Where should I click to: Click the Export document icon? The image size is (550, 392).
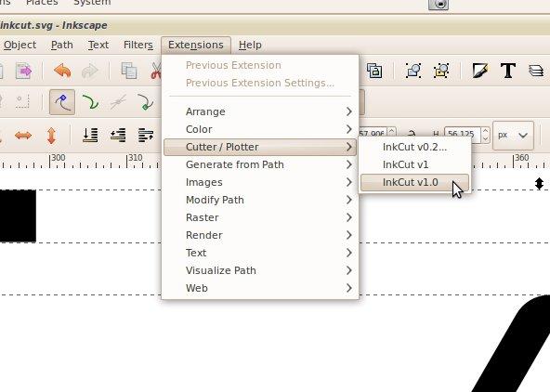coord(23,71)
